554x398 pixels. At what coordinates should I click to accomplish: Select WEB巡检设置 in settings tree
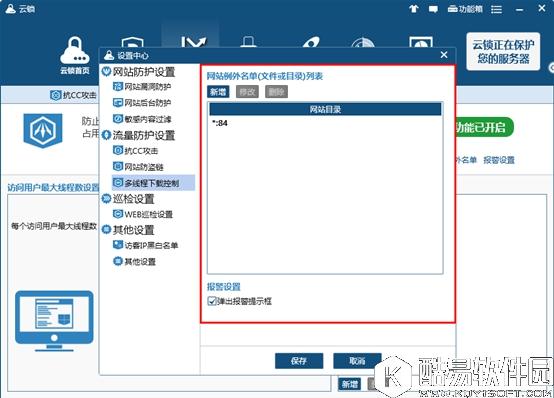point(148,215)
